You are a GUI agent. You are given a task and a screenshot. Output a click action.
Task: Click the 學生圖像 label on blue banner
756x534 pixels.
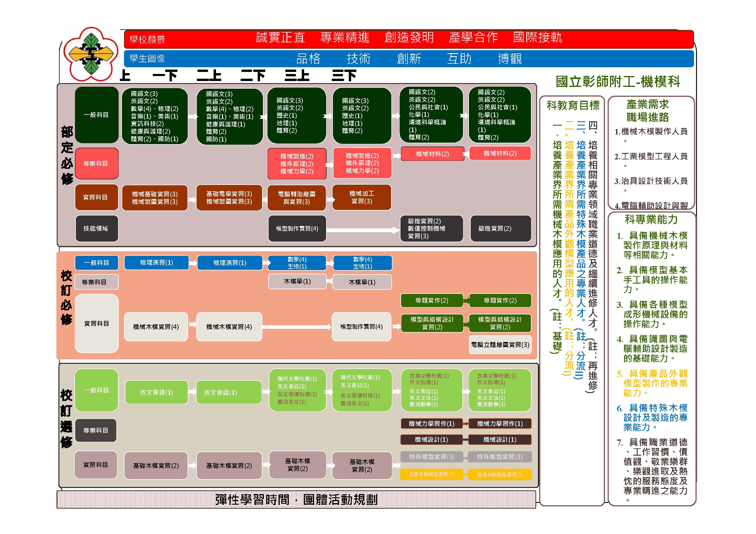coord(147,58)
